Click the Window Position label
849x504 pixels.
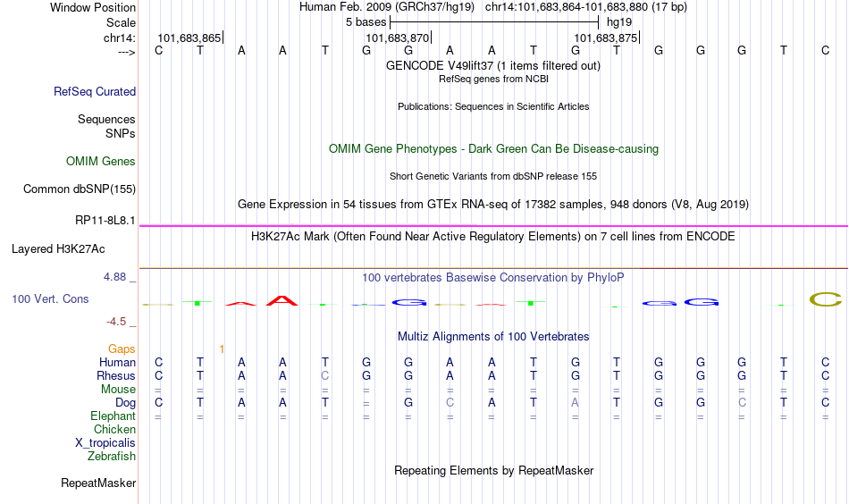[93, 7]
